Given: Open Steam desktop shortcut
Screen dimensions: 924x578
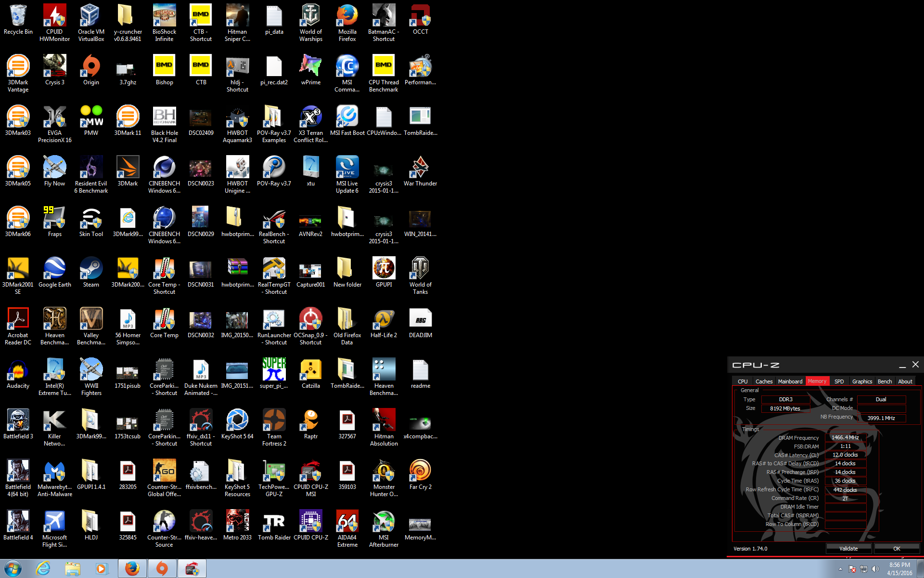Looking at the screenshot, I should [x=91, y=272].
